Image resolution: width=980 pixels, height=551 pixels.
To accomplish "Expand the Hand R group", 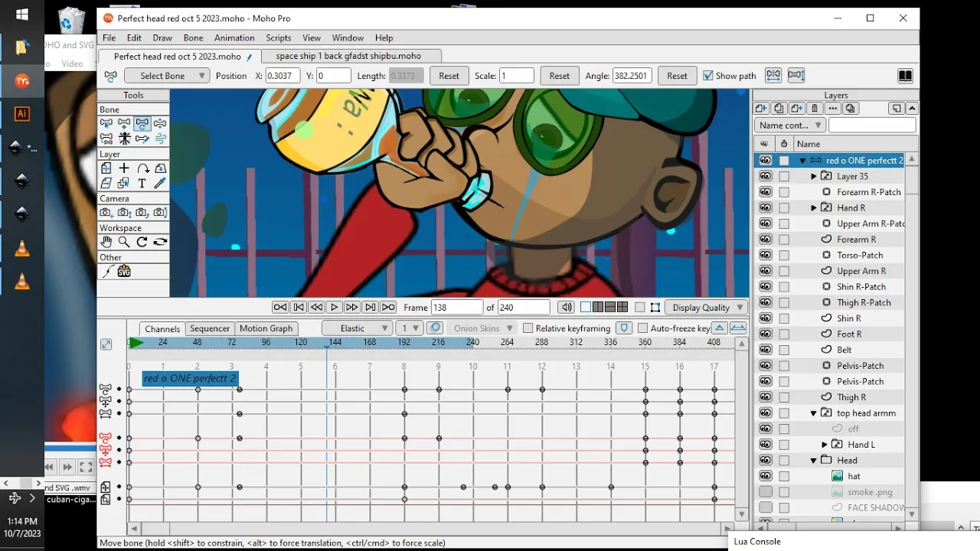I will (814, 208).
